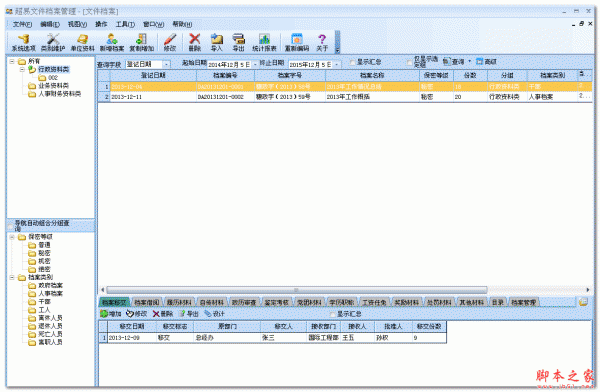Click 导入 import toolbar icon
This screenshot has width=600, height=392.
click(217, 42)
